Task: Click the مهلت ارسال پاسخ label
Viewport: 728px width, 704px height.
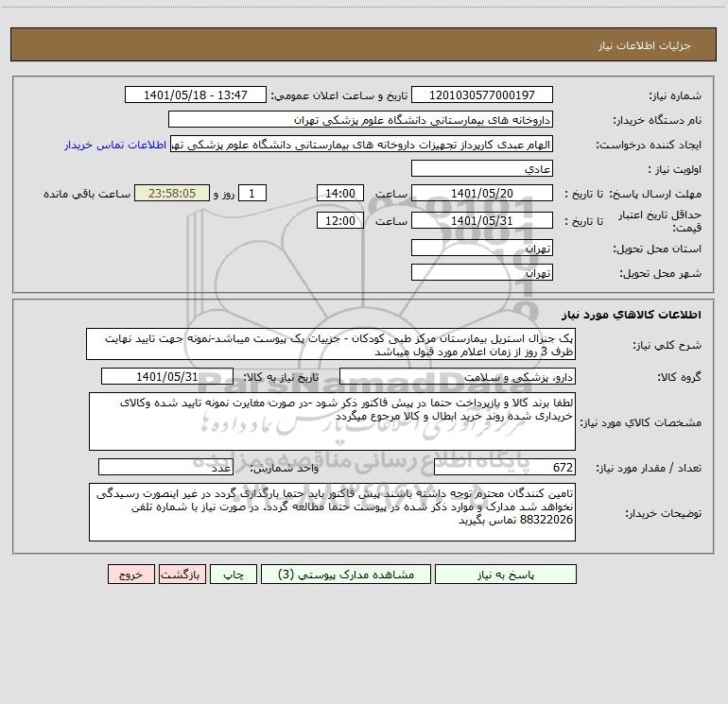Action: click(x=655, y=194)
